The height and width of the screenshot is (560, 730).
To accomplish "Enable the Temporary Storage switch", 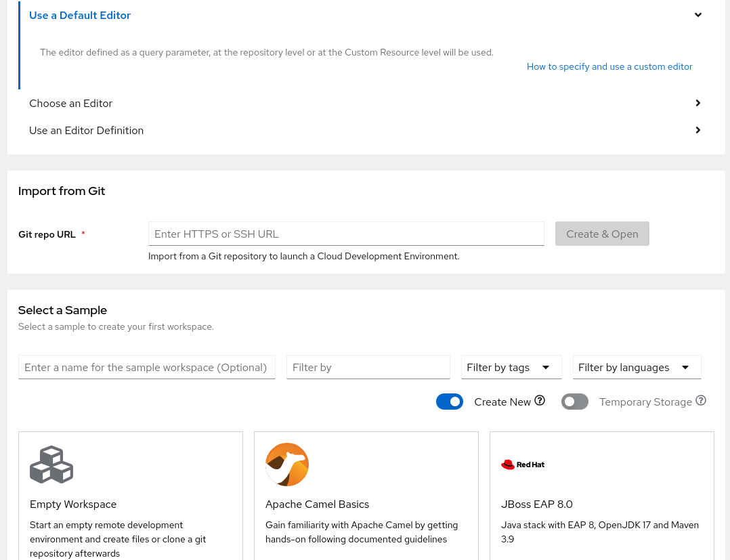I will pyautogui.click(x=575, y=402).
